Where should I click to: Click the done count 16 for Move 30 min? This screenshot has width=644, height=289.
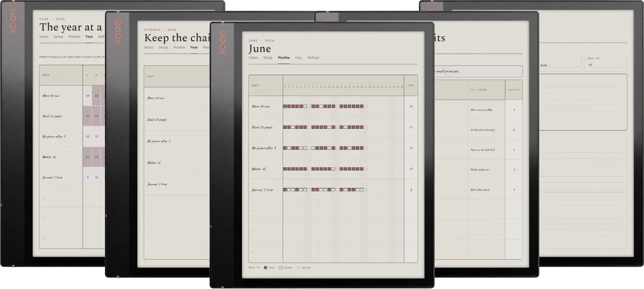click(411, 106)
